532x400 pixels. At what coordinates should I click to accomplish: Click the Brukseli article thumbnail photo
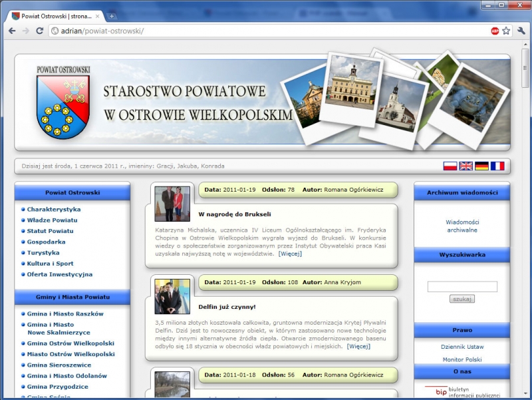[x=172, y=204]
